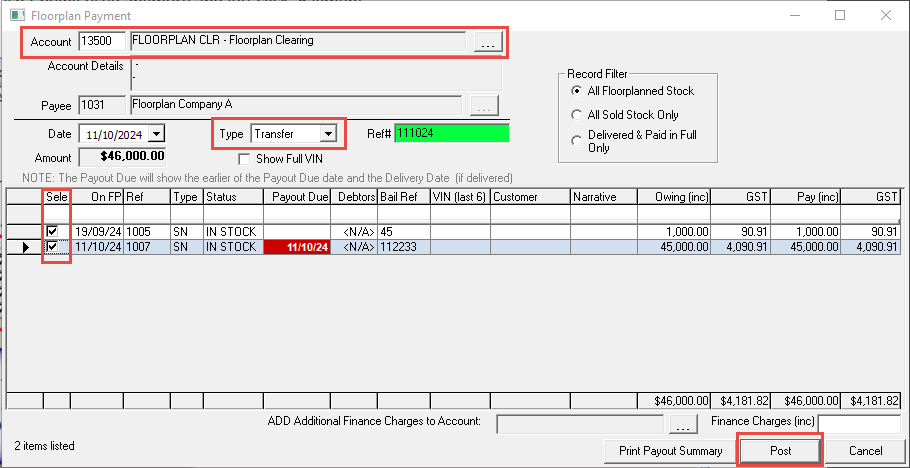Untick the select checkbox for Ref 1007

click(52, 246)
